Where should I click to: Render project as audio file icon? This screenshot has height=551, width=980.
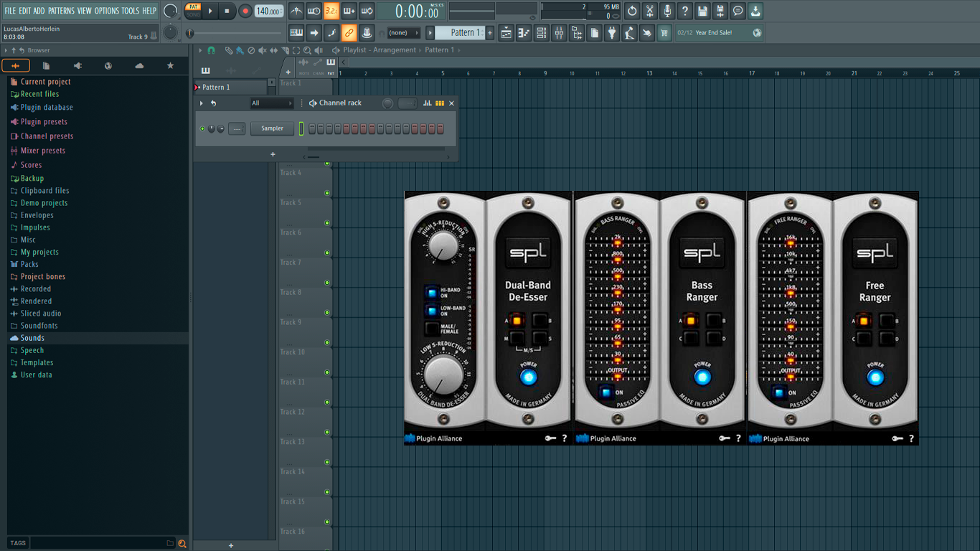click(x=720, y=11)
